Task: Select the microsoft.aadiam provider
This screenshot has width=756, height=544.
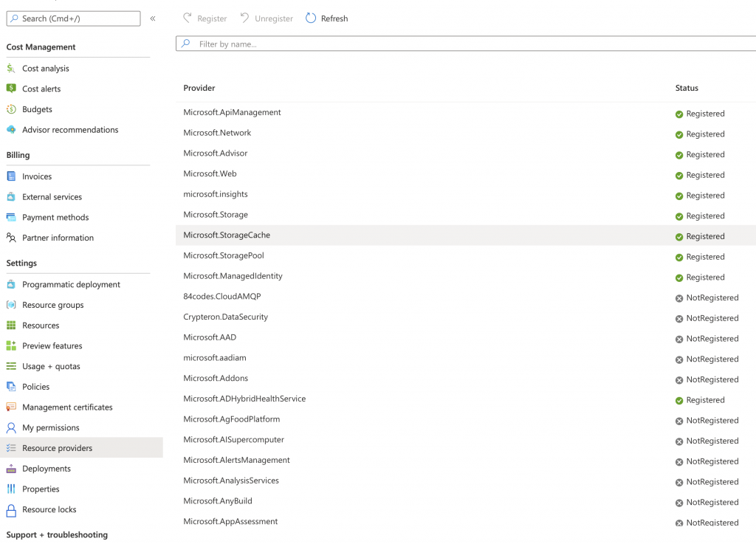Action: [215, 358]
